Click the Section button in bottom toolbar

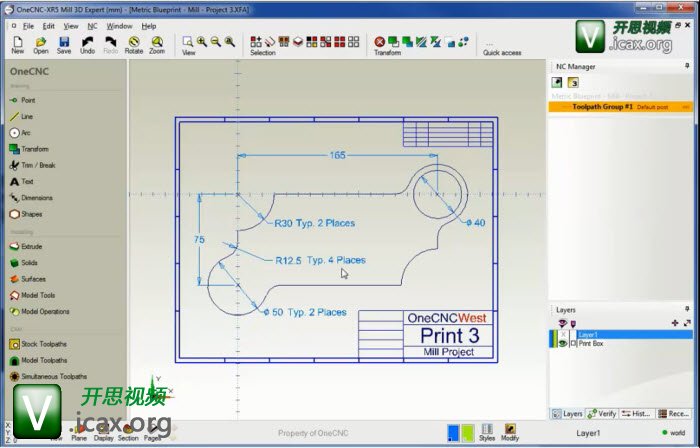pos(128,433)
